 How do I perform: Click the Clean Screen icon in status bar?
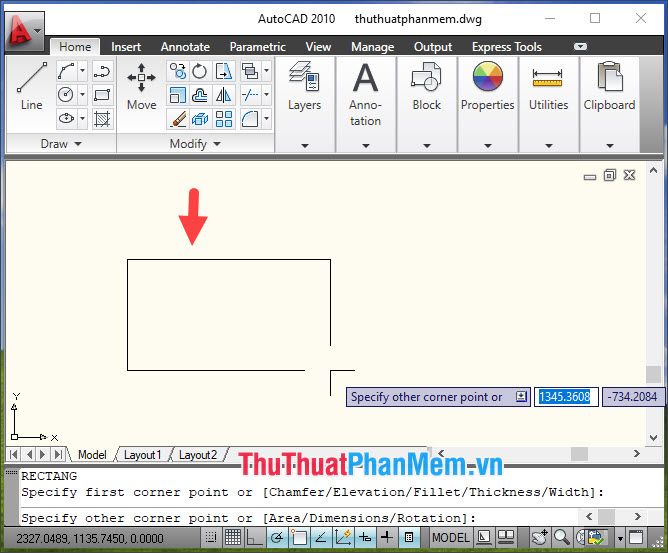pyautogui.click(x=636, y=537)
